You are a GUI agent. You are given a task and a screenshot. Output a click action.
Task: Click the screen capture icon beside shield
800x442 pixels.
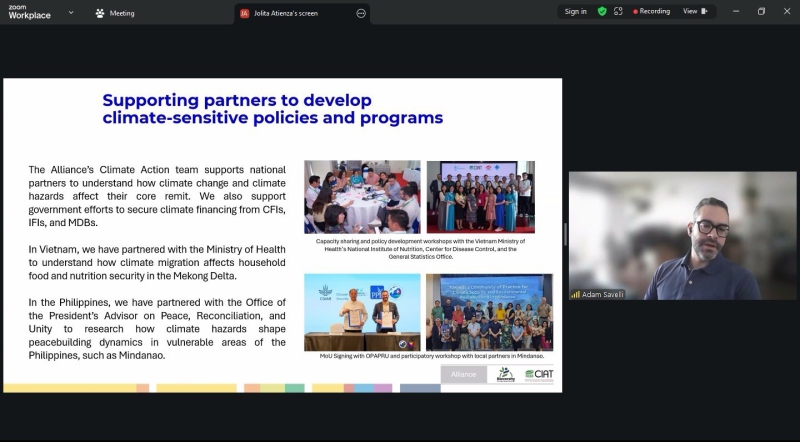pos(618,12)
